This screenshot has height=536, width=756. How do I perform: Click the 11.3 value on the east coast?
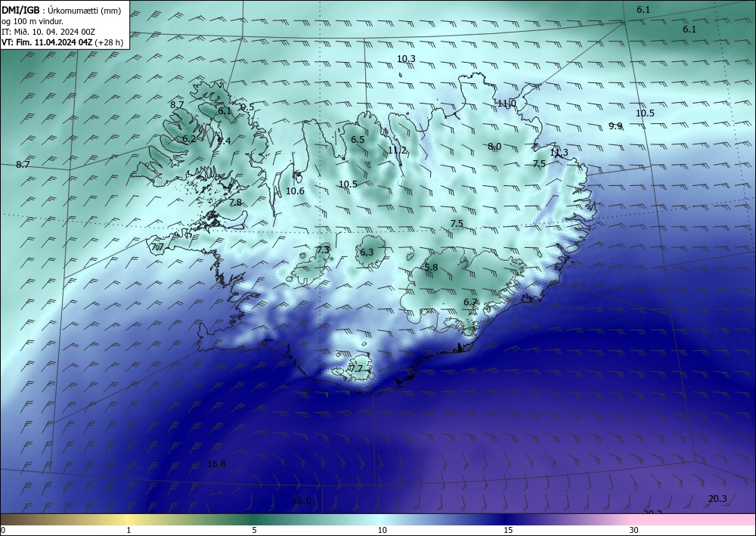[x=559, y=152]
